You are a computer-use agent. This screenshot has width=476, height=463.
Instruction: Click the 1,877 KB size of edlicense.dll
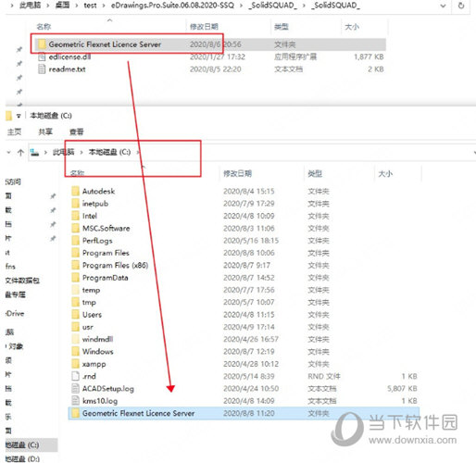[x=369, y=56]
